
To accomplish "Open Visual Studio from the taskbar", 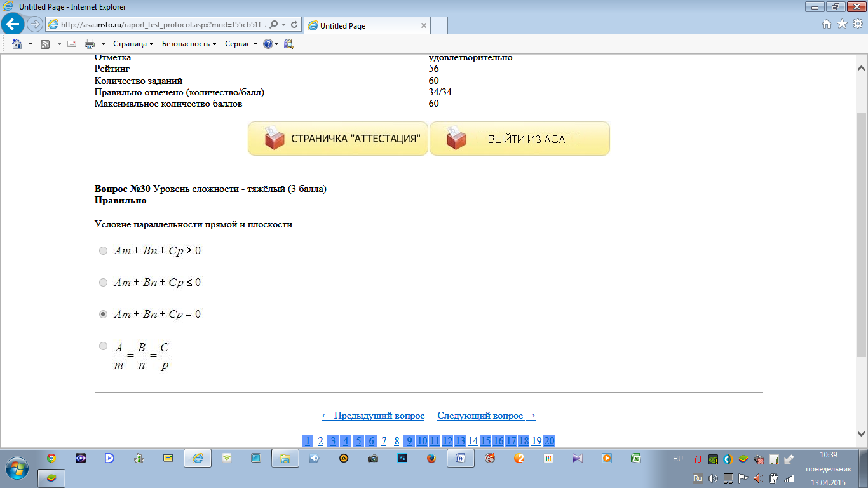I will pyautogui.click(x=577, y=458).
